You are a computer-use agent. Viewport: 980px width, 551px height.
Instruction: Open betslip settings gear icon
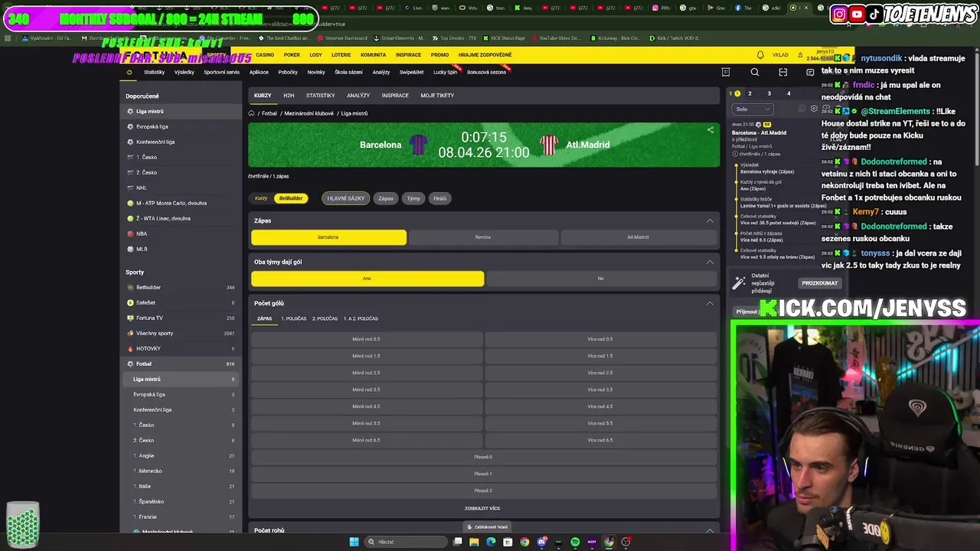(x=814, y=109)
